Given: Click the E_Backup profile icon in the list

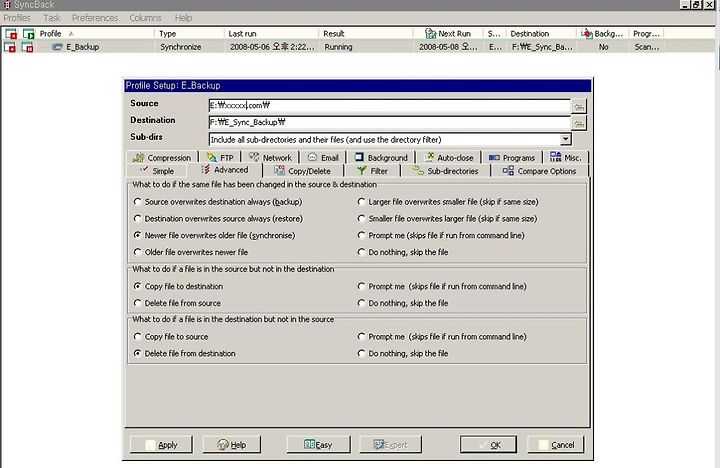Looking at the screenshot, I should coord(57,47).
